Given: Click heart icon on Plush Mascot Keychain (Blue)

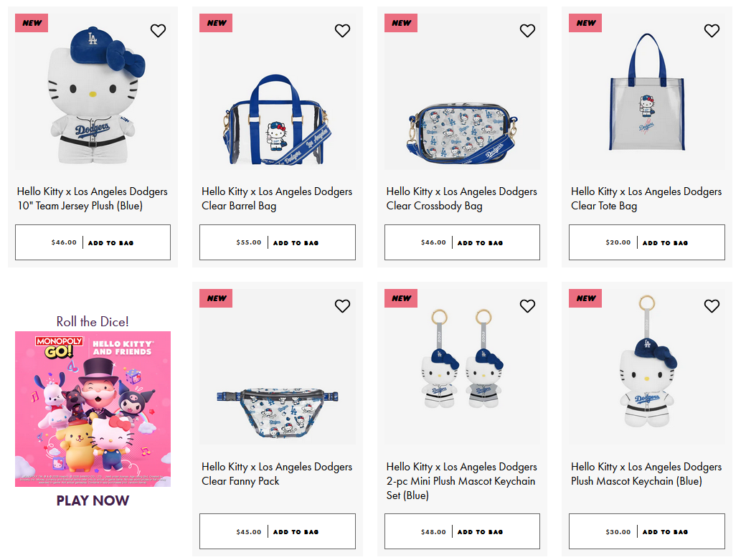Looking at the screenshot, I should point(712,306).
